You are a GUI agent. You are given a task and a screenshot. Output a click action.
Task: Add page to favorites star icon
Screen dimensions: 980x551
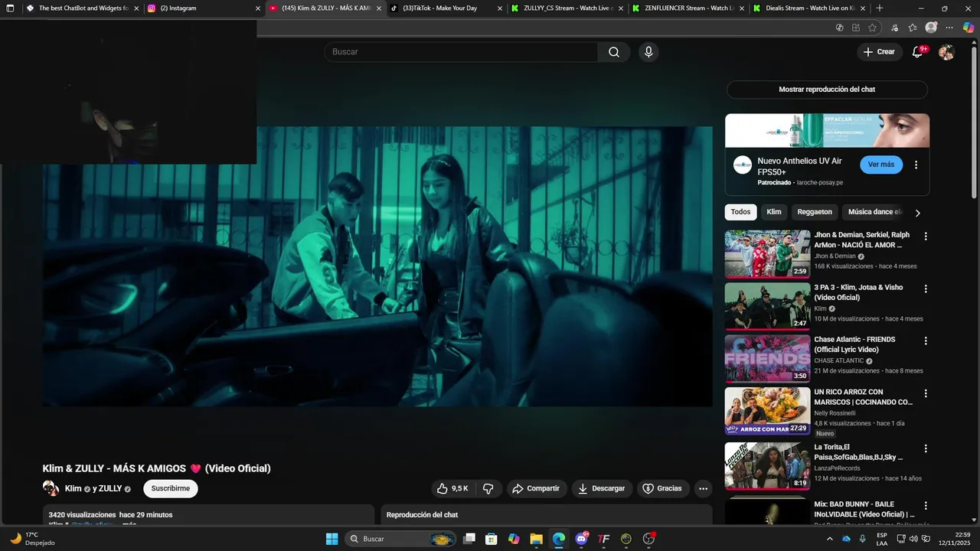872,28
